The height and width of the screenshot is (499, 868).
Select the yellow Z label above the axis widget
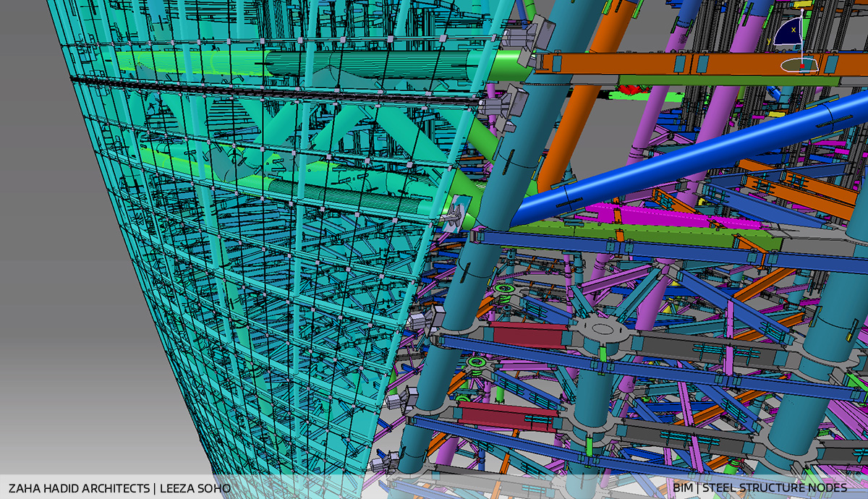[797, 6]
